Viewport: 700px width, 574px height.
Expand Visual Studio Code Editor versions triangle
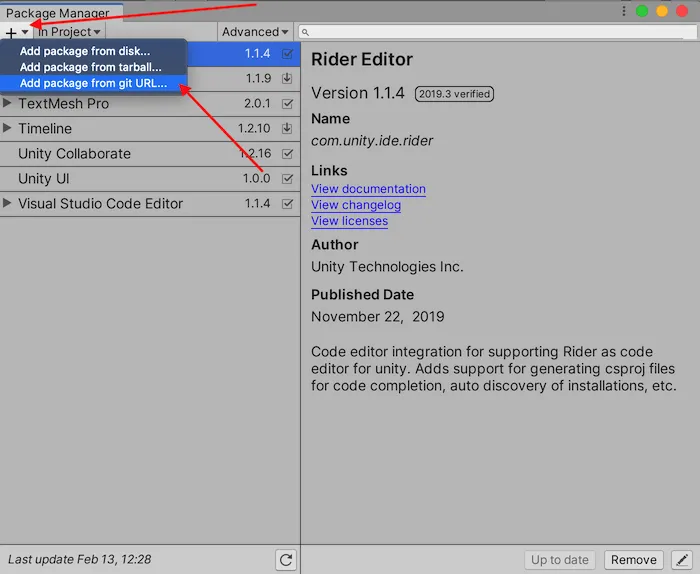7,203
